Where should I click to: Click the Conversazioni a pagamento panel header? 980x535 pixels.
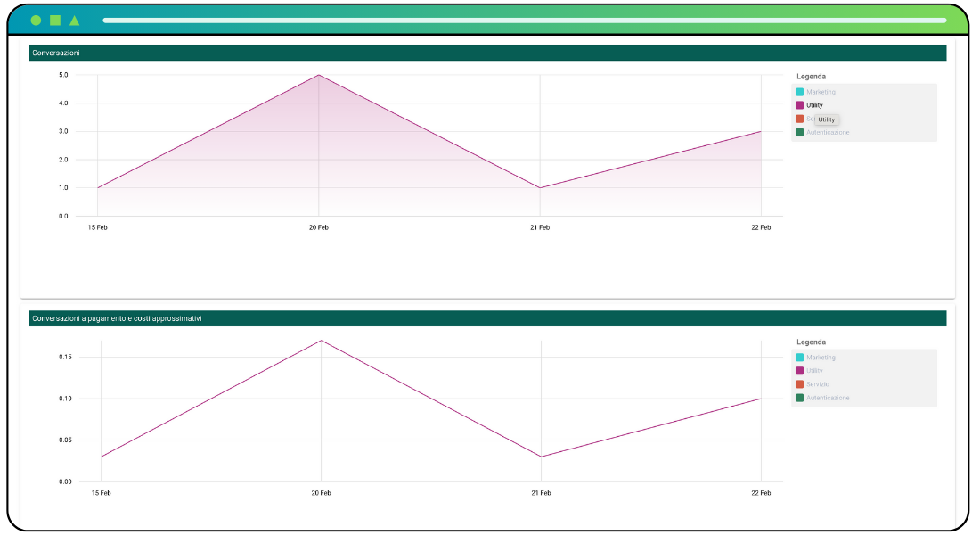coord(487,318)
